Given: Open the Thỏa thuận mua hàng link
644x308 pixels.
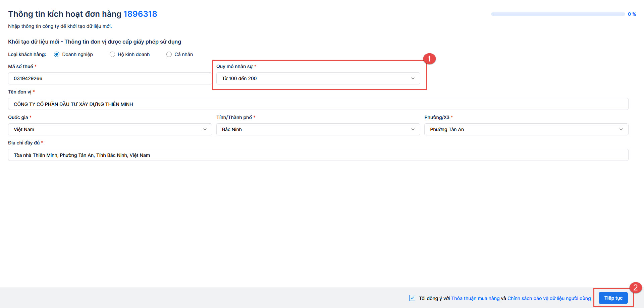Looking at the screenshot, I should 475,298.
